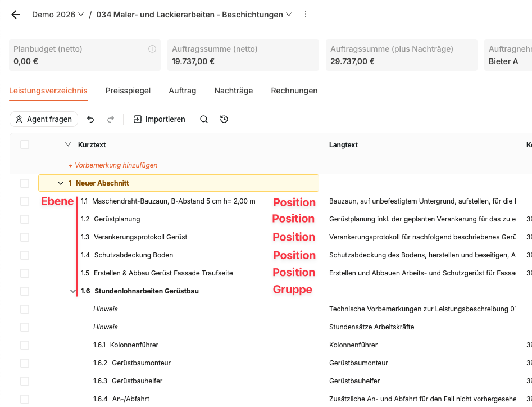The height and width of the screenshot is (407, 532).
Task: Switch to the Auftrag tab
Action: pyautogui.click(x=183, y=91)
